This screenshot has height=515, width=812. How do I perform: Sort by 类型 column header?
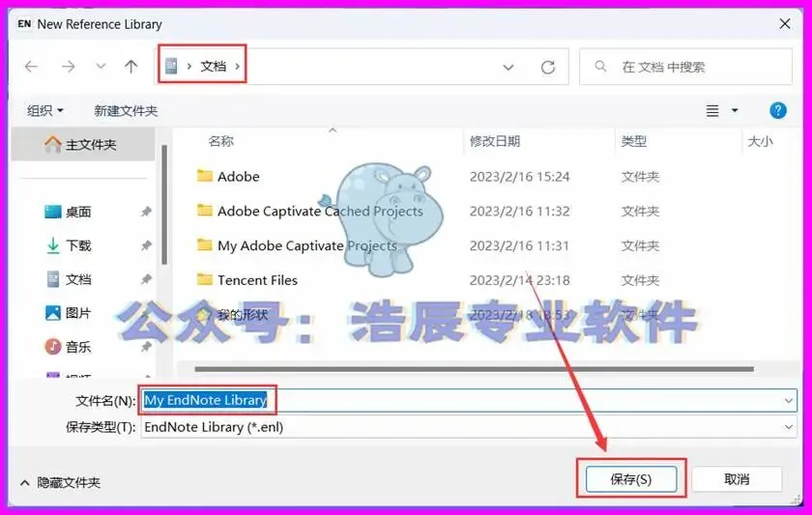(634, 141)
